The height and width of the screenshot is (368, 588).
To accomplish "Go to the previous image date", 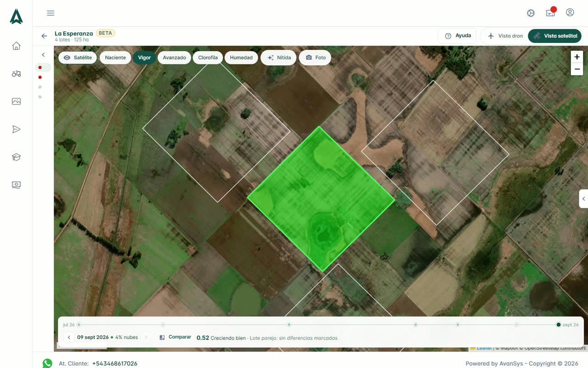I will [69, 337].
